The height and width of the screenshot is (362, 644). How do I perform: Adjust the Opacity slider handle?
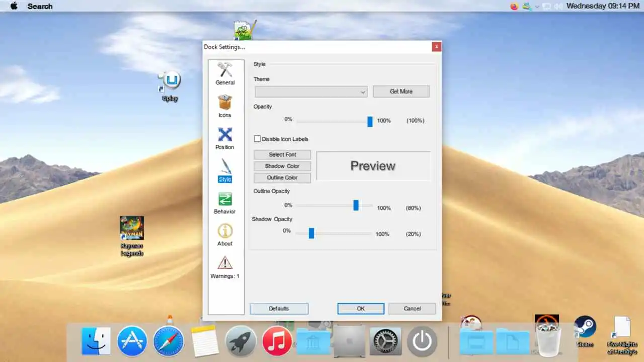tap(370, 121)
